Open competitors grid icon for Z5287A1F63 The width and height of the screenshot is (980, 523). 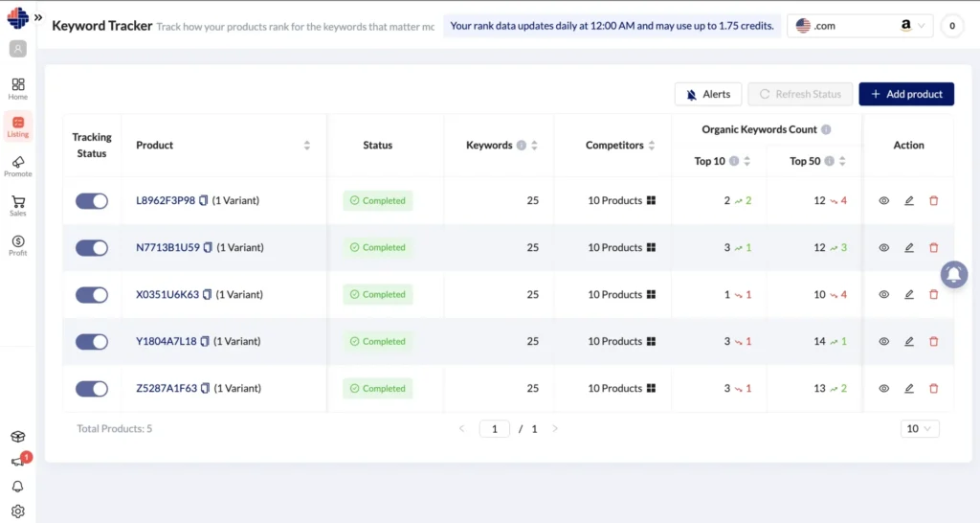pyautogui.click(x=651, y=388)
